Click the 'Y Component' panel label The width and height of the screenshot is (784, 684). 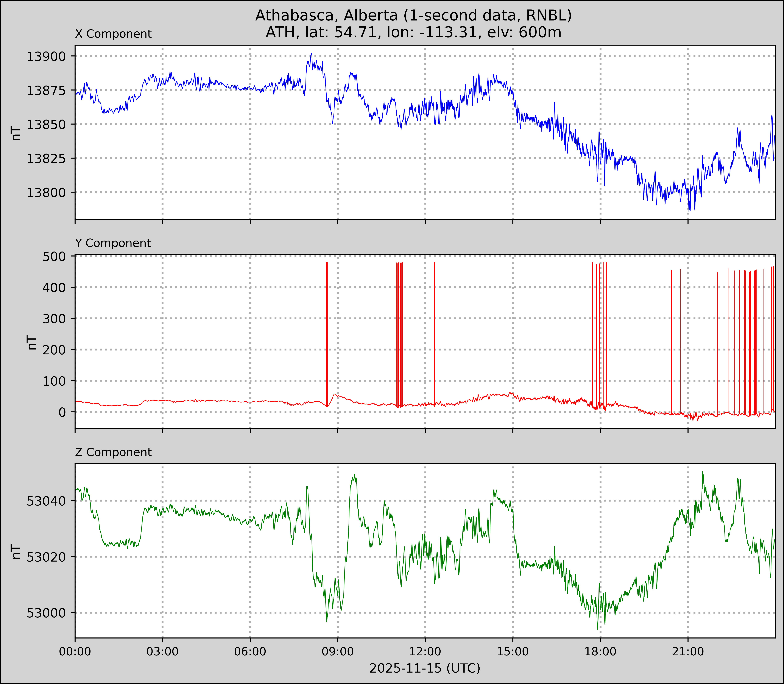pos(113,243)
